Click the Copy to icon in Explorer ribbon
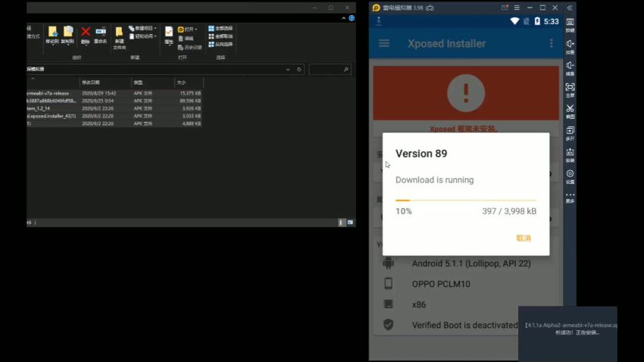 (67, 35)
